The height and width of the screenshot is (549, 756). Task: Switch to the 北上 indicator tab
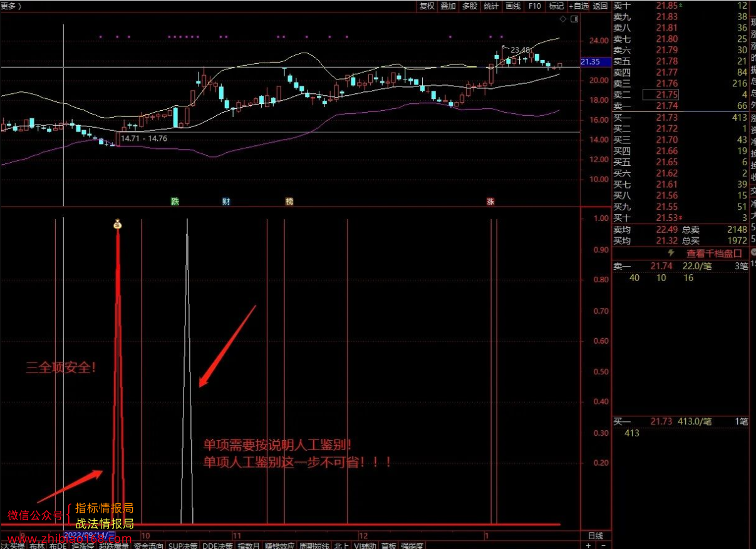[x=341, y=545]
